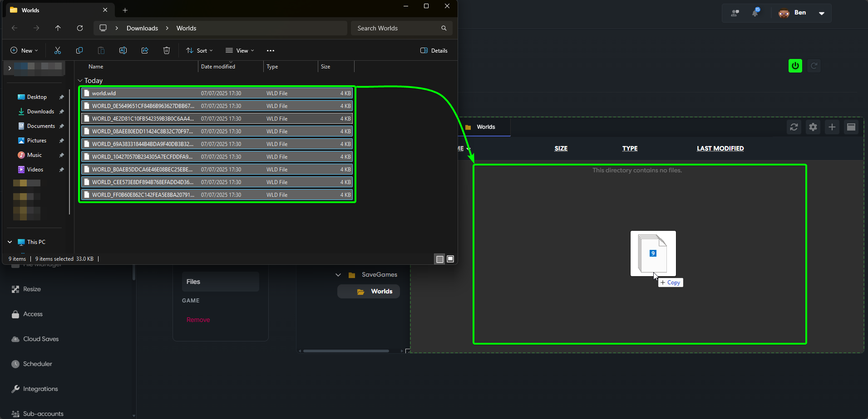This screenshot has width=868, height=419.
Task: Click the Files button
Action: [221, 282]
